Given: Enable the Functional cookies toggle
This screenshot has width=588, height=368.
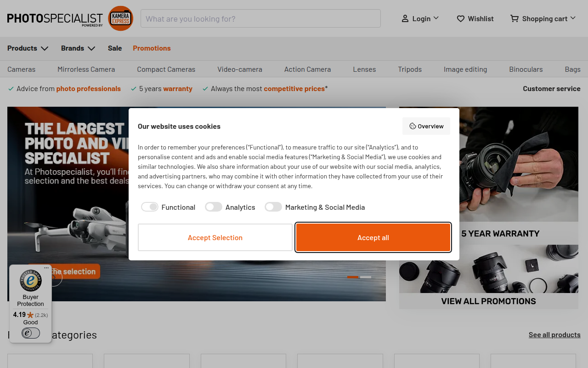Looking at the screenshot, I should [x=150, y=207].
